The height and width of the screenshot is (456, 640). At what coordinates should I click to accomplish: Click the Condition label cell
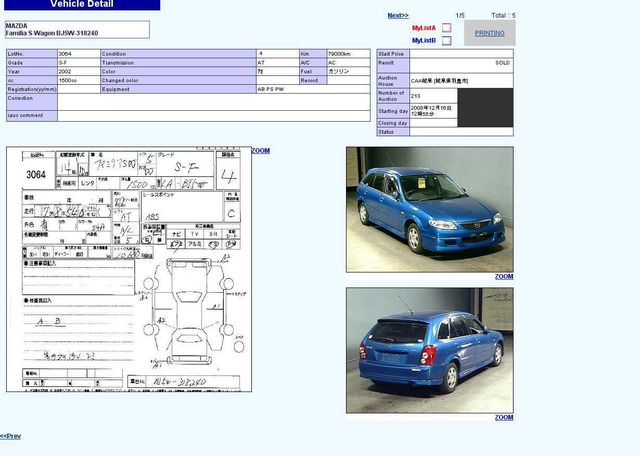(x=178, y=54)
